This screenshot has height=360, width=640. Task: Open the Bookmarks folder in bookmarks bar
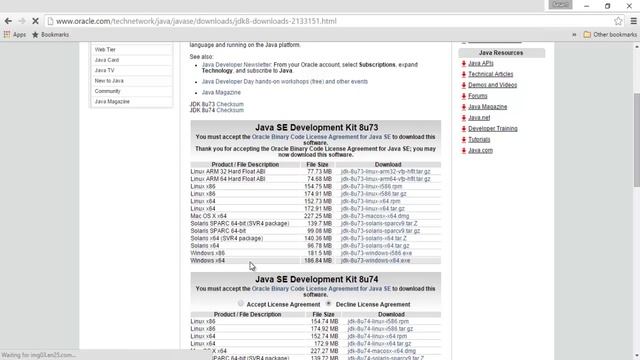pos(51,35)
